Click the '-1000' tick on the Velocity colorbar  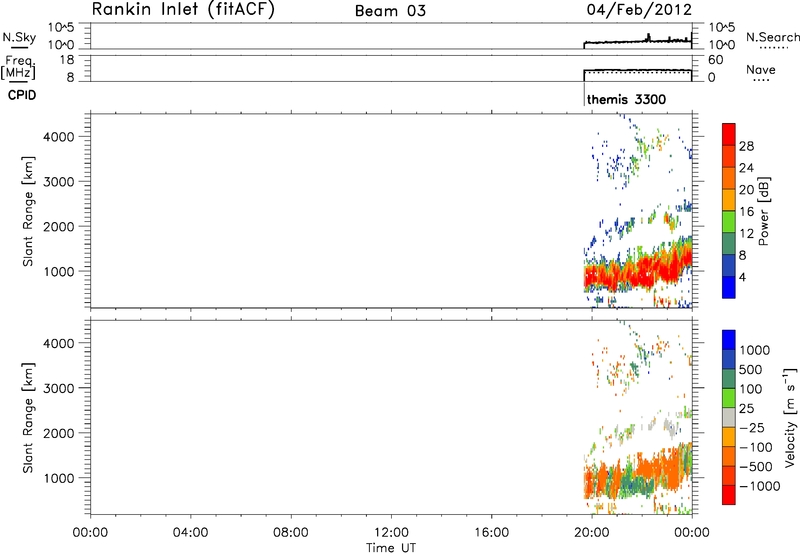pyautogui.click(x=759, y=486)
